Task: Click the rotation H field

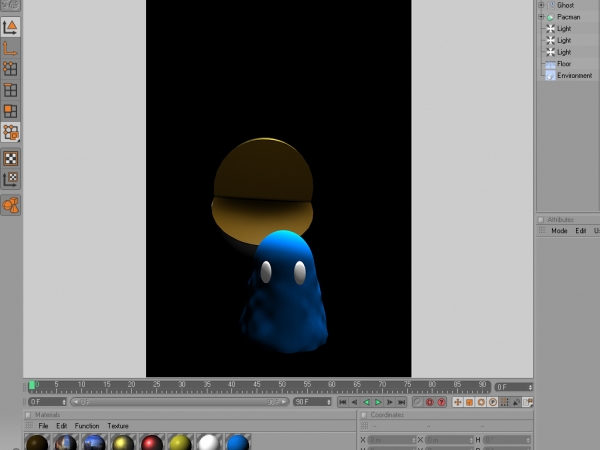Action: pyautogui.click(x=507, y=440)
